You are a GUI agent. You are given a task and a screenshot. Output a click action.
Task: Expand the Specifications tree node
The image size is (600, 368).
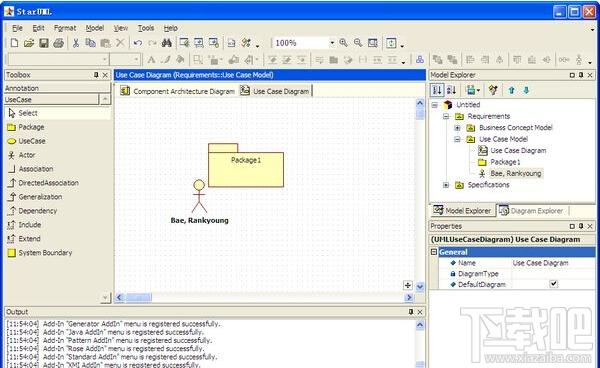click(446, 185)
